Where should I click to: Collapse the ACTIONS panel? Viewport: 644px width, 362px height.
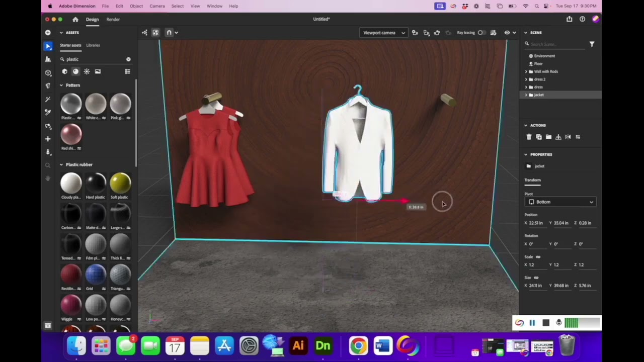526,126
